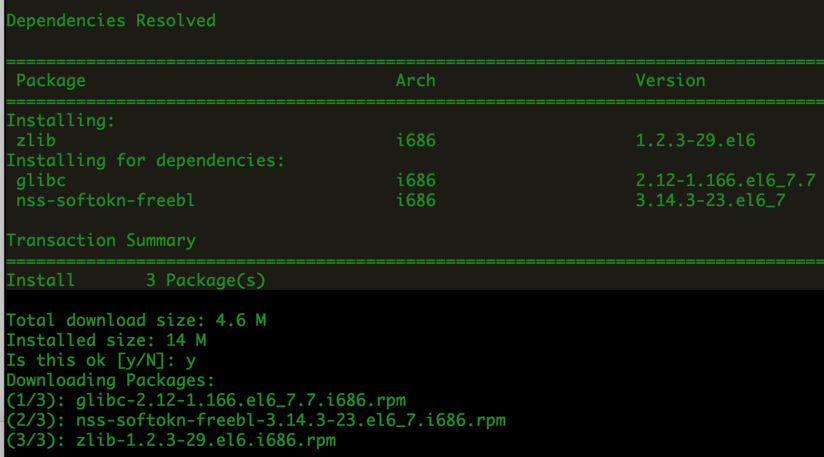The height and width of the screenshot is (457, 824).
Task: Click the glibc package name
Action: [x=41, y=181]
